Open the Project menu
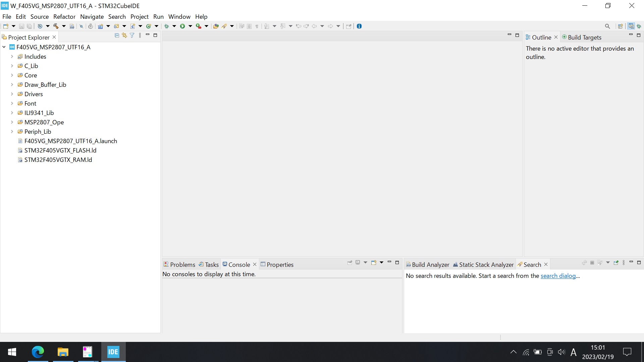Viewport: 644px width, 362px height. 140,16
